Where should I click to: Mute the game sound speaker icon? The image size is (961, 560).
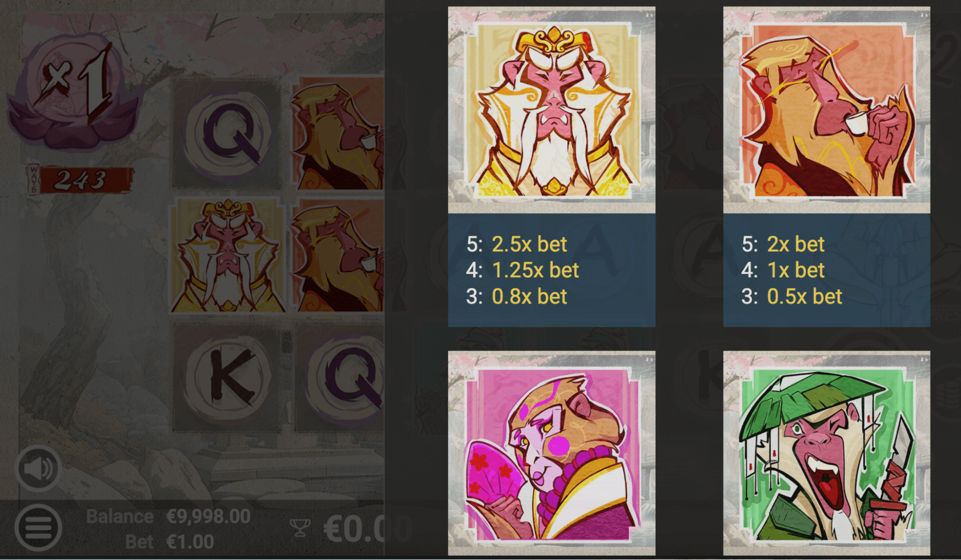point(38,468)
